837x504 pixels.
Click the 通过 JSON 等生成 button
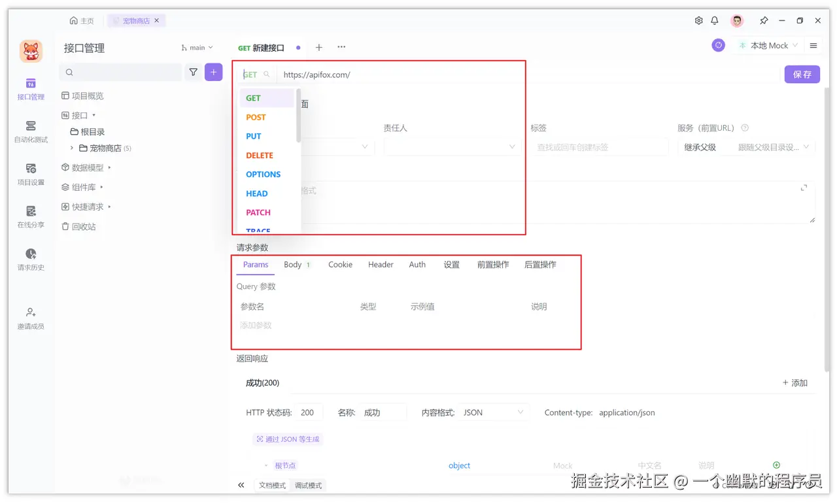tap(288, 439)
